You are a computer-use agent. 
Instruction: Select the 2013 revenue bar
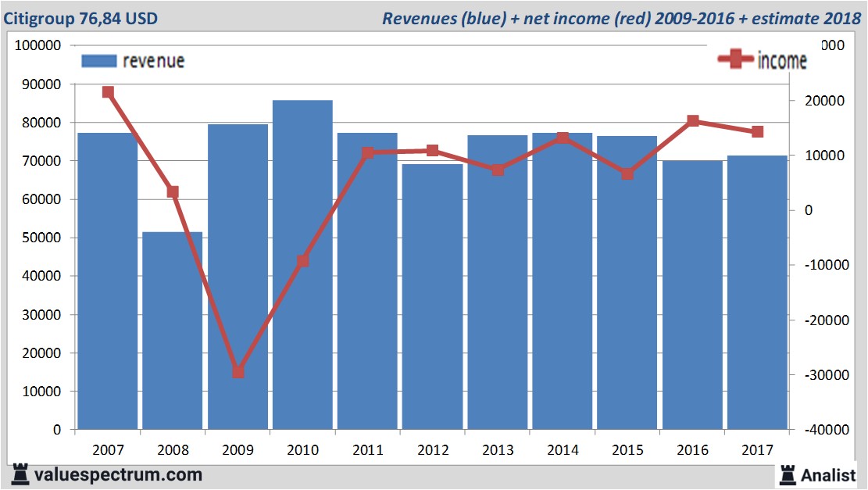click(497, 282)
